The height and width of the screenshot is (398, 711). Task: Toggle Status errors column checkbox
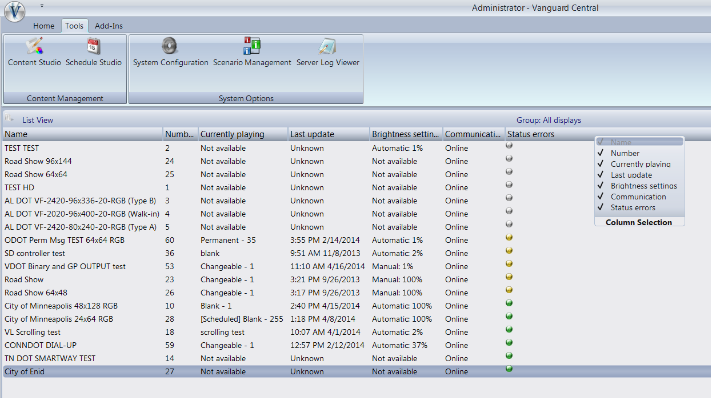(x=601, y=207)
